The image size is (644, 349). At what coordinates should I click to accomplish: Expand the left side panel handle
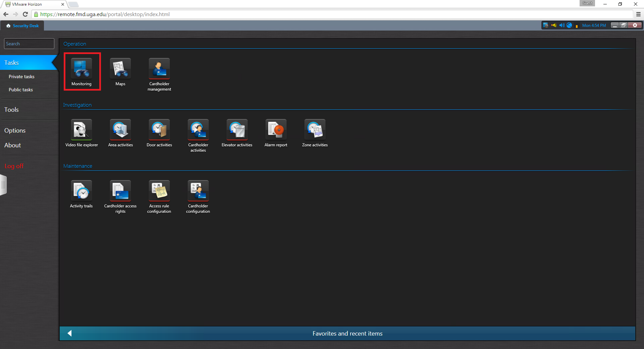[x=3, y=185]
